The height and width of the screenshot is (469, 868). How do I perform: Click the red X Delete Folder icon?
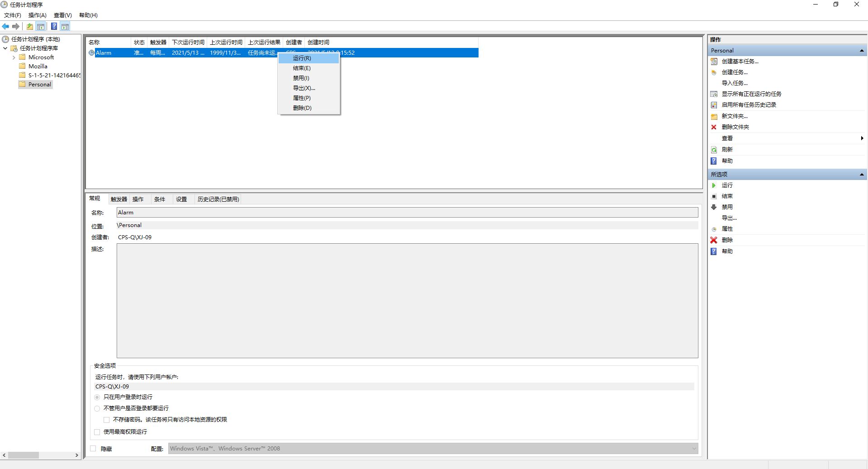714,127
